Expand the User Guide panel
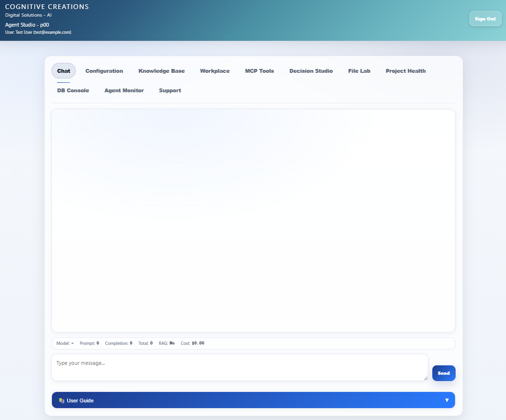506x420 pixels. click(253, 400)
